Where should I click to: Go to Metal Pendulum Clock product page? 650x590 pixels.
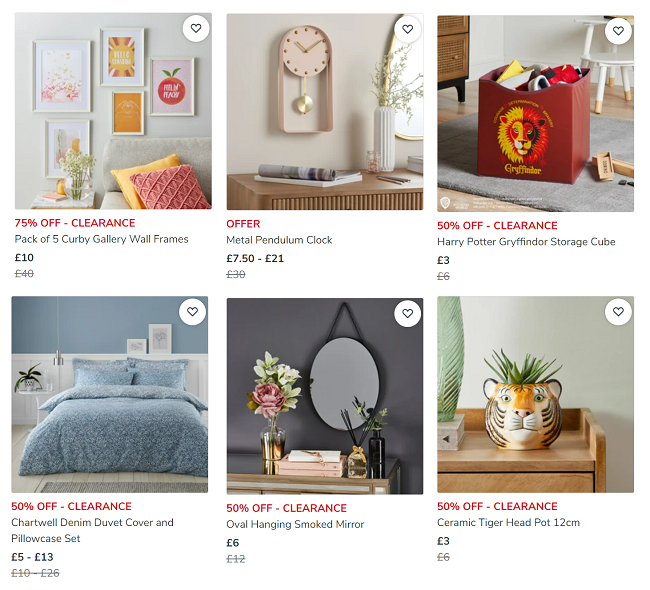pyautogui.click(x=279, y=240)
